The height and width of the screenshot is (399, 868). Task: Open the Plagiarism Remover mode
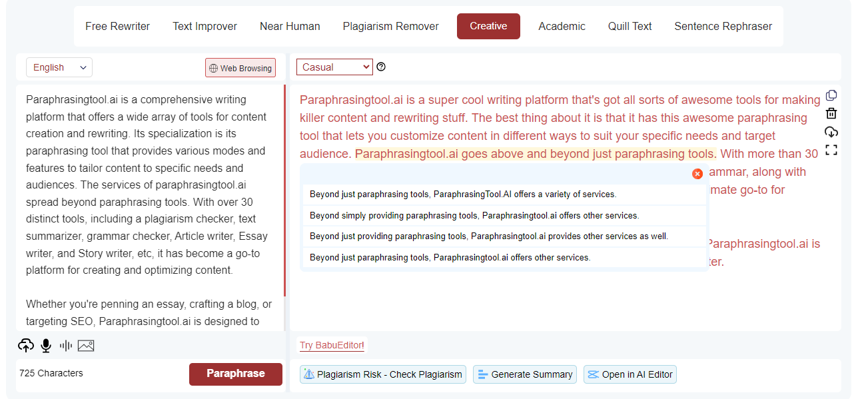(x=391, y=27)
